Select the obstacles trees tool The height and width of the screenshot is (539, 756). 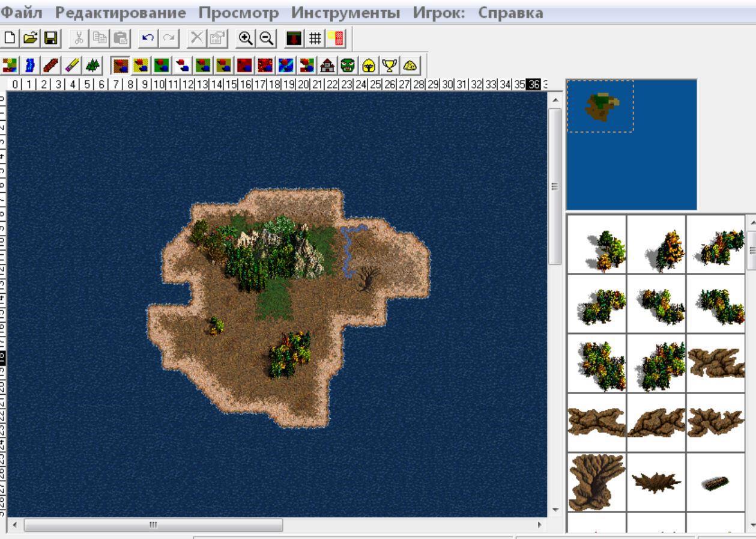[92, 64]
